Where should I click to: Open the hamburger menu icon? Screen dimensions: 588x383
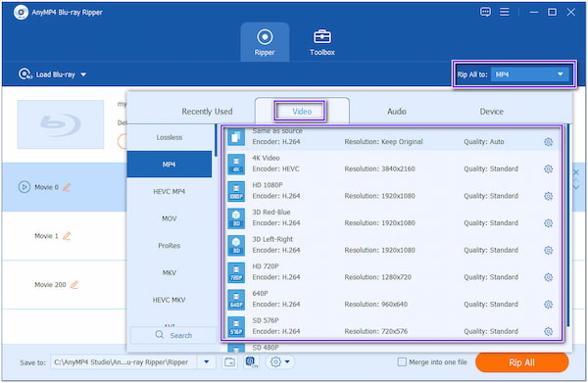[505, 12]
